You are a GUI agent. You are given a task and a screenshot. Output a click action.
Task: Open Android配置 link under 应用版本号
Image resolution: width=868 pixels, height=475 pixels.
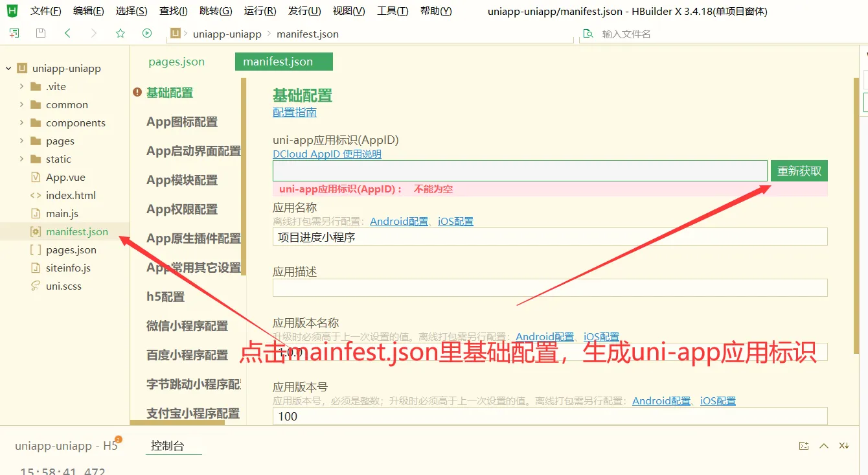tap(661, 401)
